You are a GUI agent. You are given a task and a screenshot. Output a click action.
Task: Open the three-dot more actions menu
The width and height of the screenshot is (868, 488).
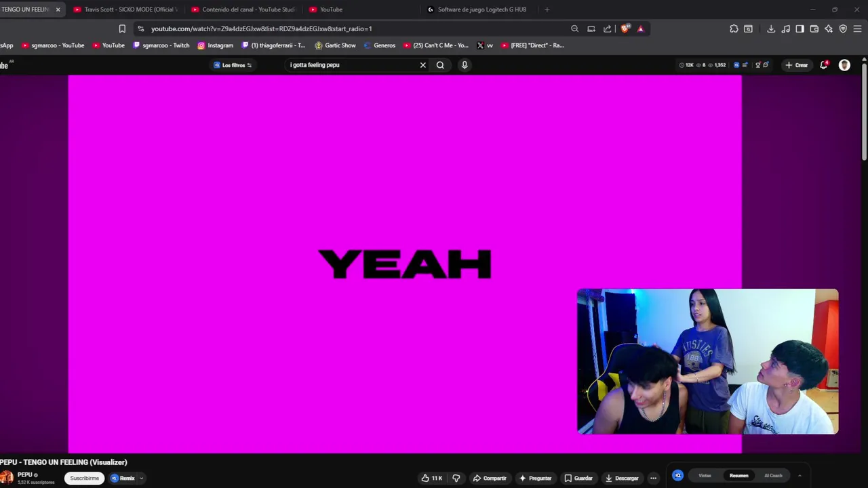point(653,479)
